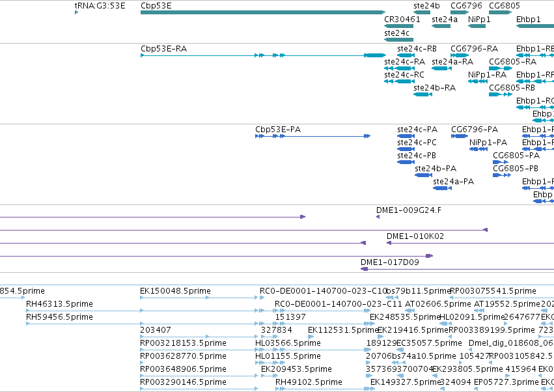Select the CR30461 gene feature
The width and height of the screenshot is (554, 392).
[398, 26]
